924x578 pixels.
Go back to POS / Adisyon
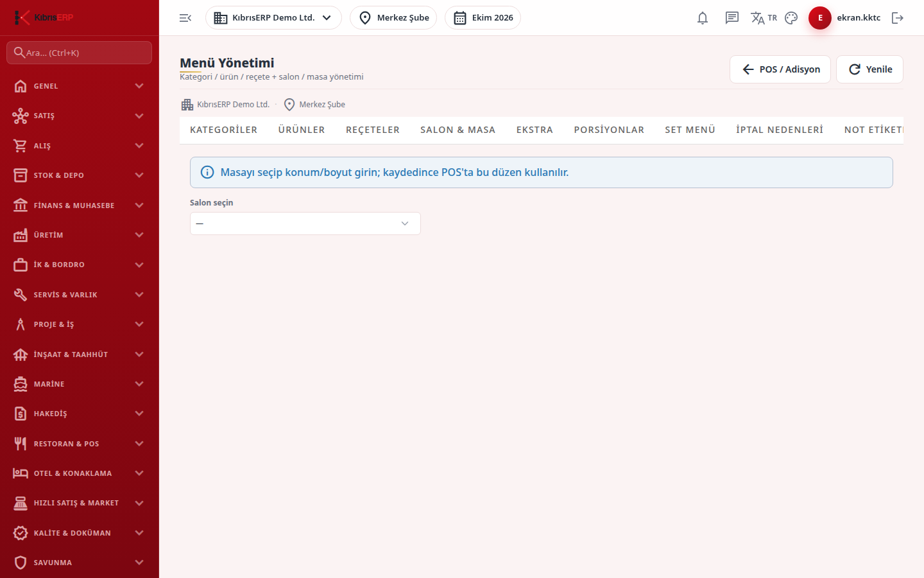click(780, 69)
